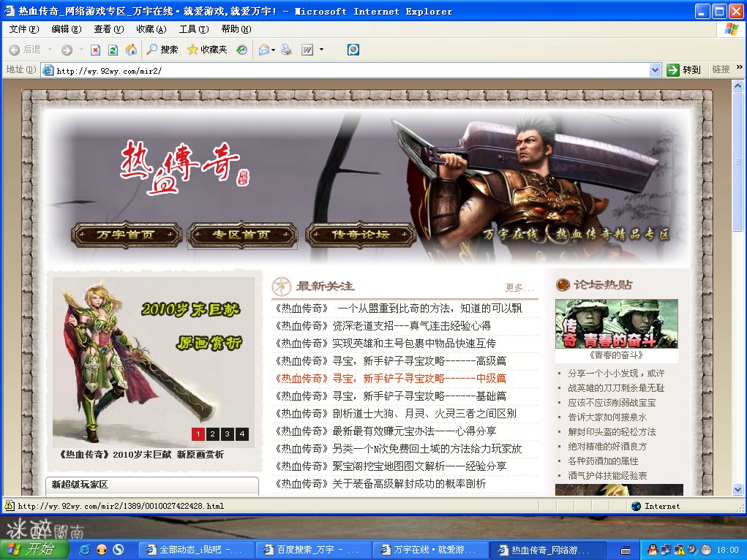Click the QQ penguin tray icon
The image size is (747, 560).
653,550
